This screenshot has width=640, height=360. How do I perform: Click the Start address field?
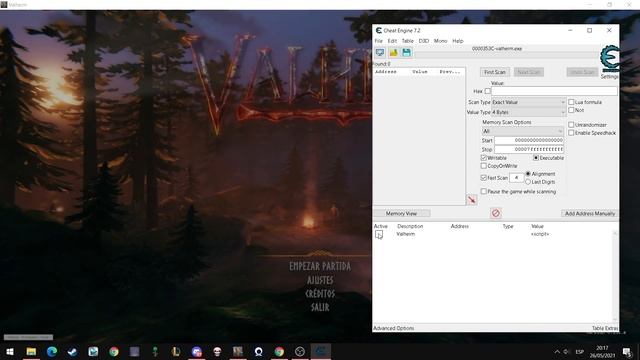529,140
